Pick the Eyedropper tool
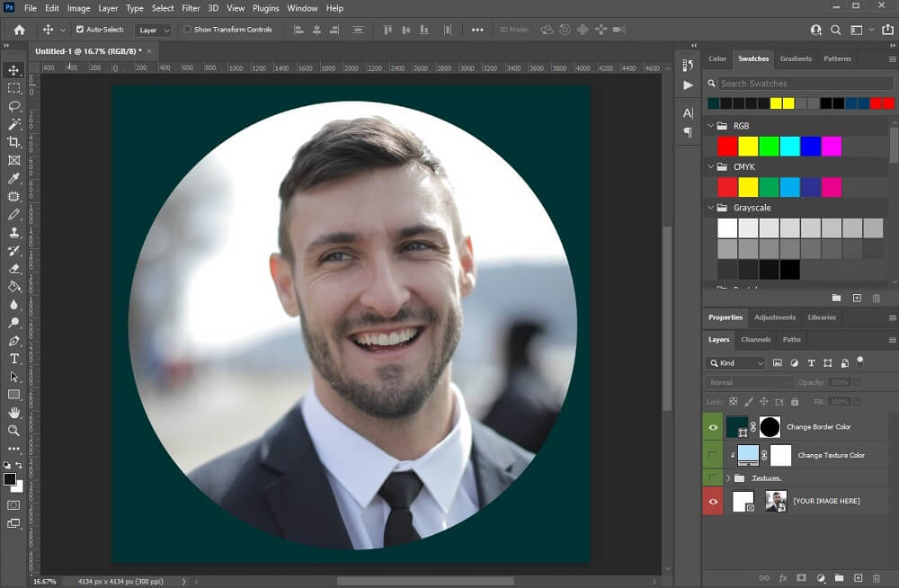899x588 pixels. tap(13, 179)
